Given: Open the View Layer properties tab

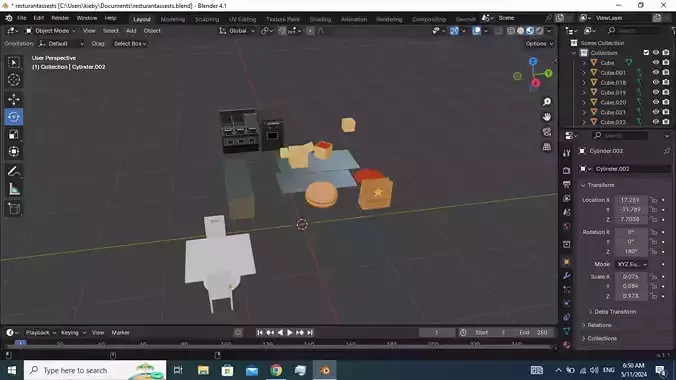Looking at the screenshot, I should [566, 198].
